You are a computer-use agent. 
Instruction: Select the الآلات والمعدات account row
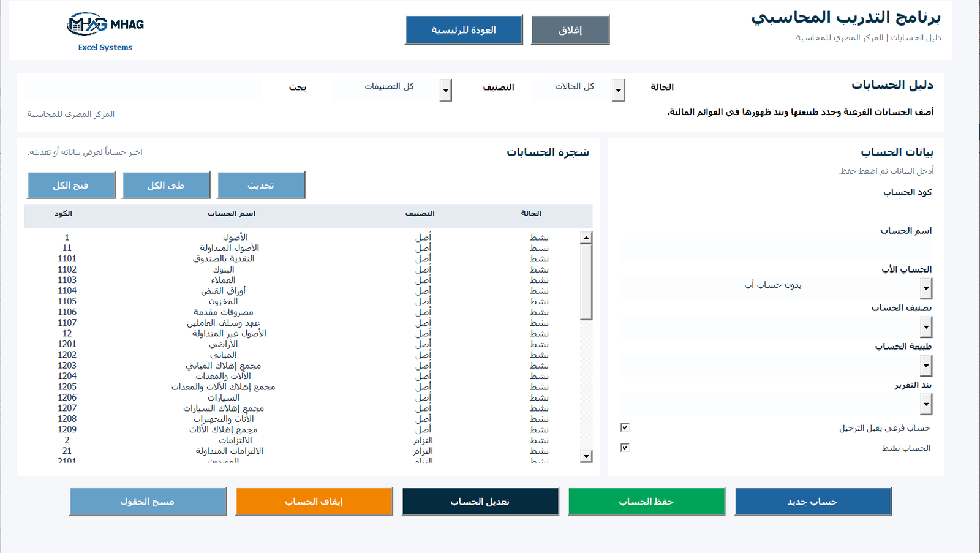tap(303, 377)
